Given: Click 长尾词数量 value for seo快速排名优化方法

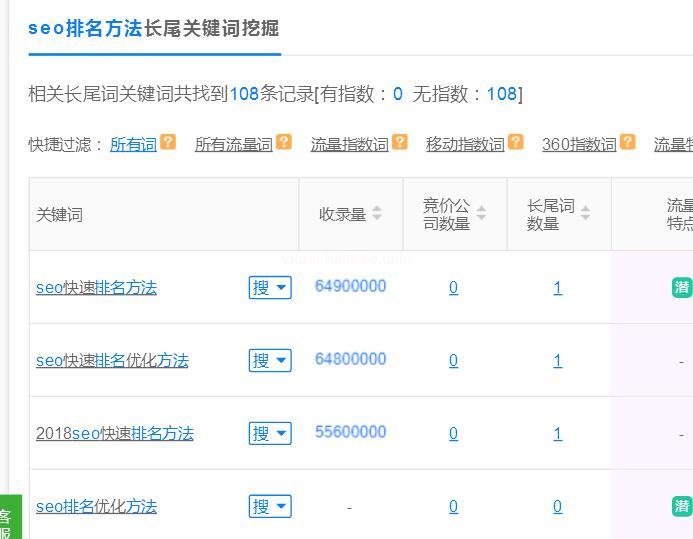Looking at the screenshot, I should pos(557,361).
